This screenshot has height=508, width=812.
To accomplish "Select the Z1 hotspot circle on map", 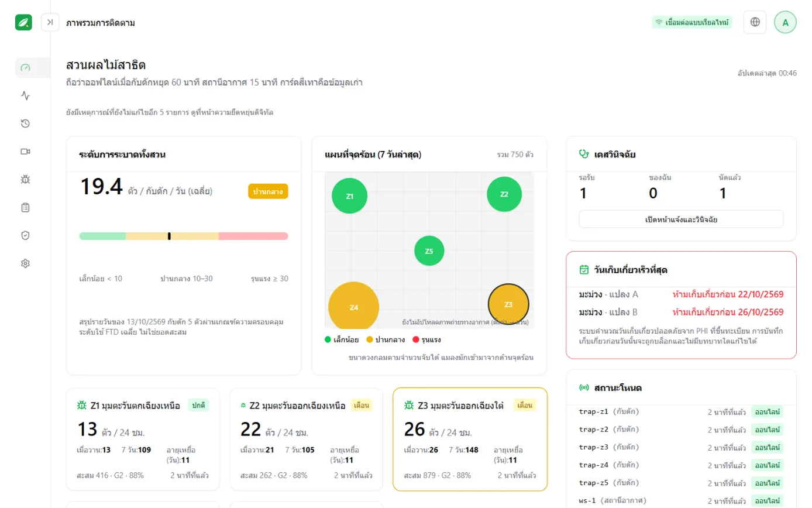I will coord(349,196).
